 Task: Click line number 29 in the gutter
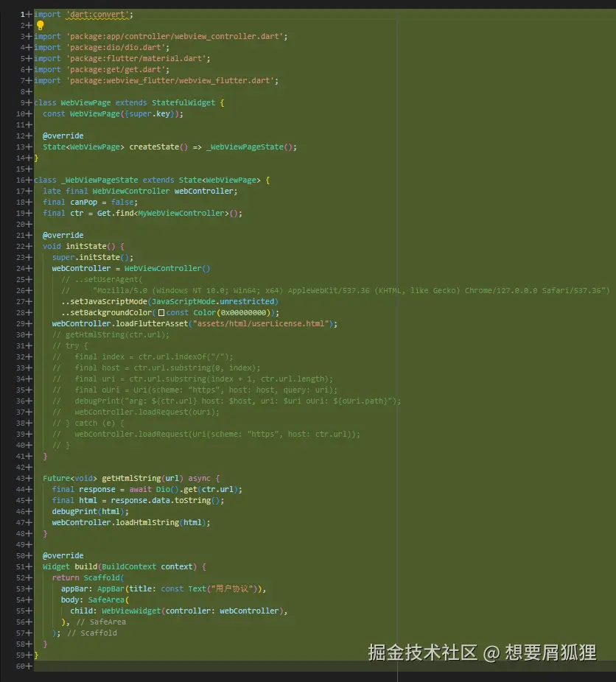coord(21,324)
